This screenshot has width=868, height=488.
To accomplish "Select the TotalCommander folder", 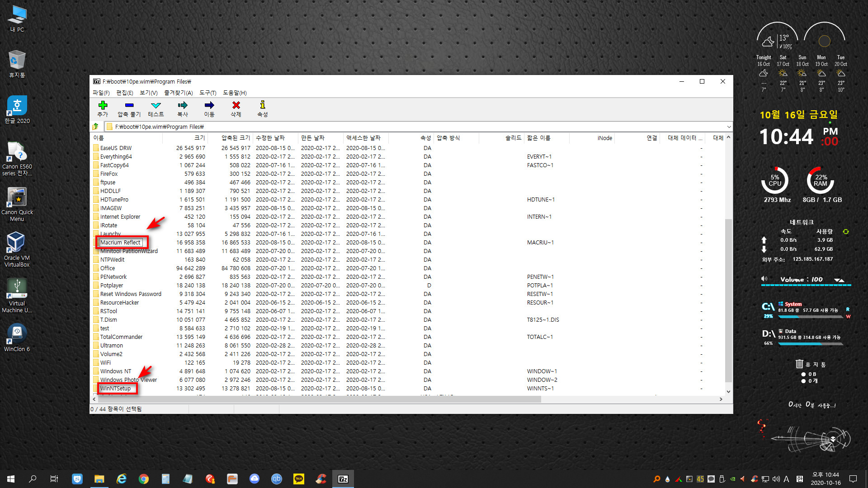I will pyautogui.click(x=121, y=337).
